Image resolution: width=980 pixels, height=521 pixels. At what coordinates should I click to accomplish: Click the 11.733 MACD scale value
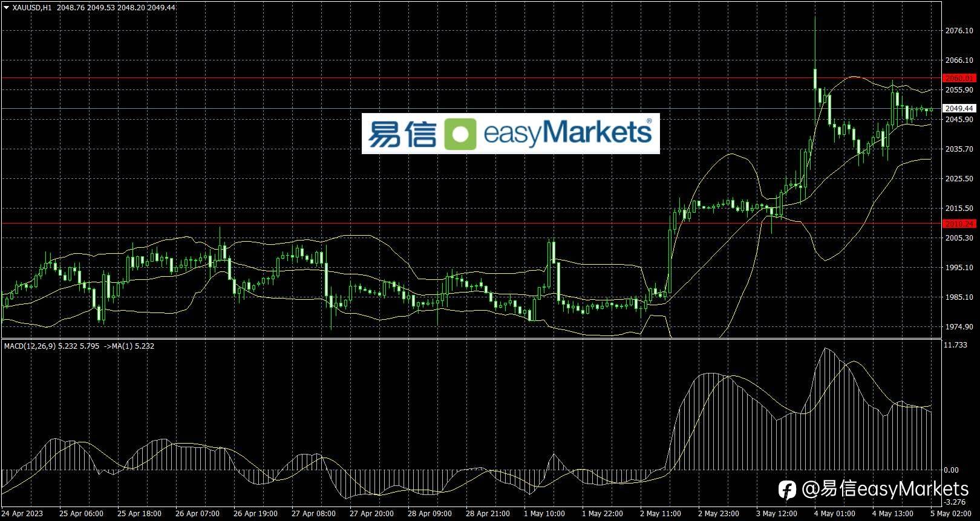tap(956, 345)
